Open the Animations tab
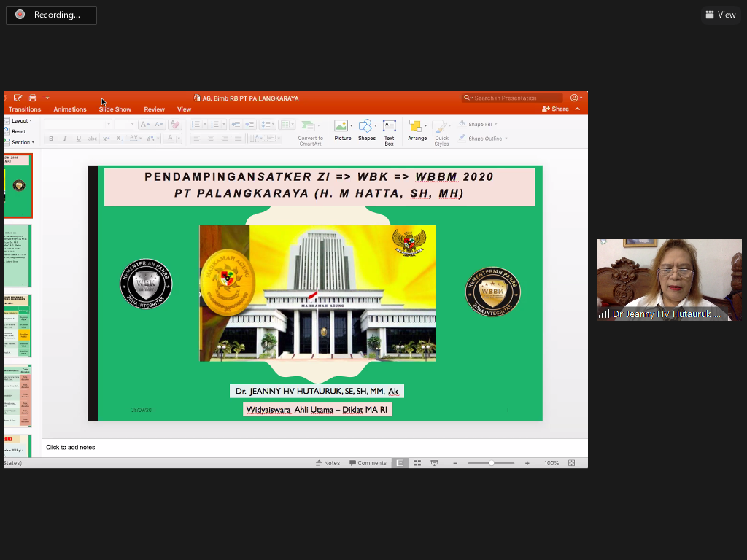 (70, 109)
